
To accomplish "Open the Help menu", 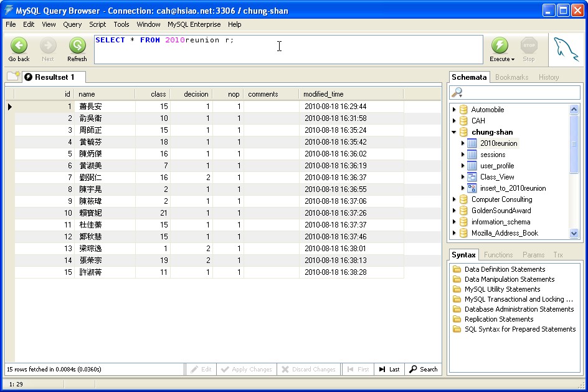I will coord(234,24).
